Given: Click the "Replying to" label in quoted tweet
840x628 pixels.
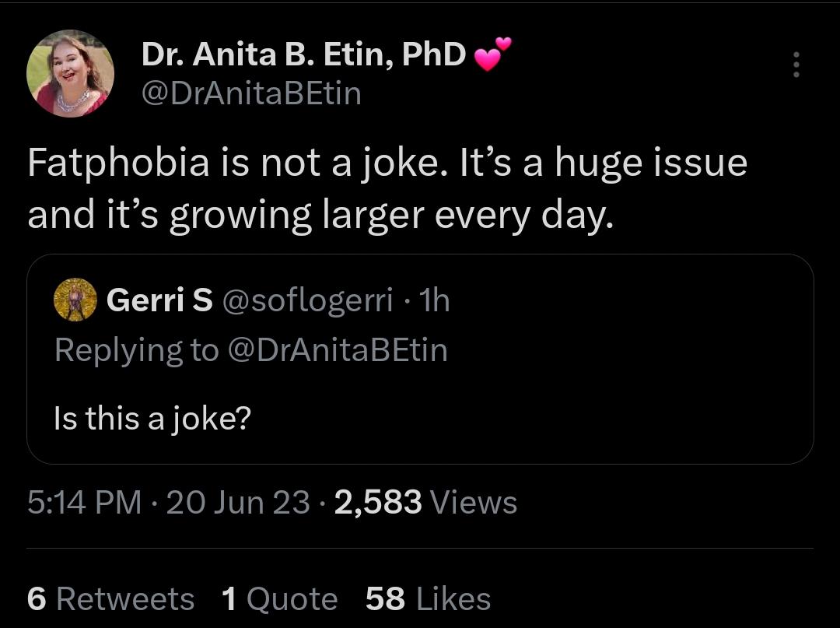Looking at the screenshot, I should point(136,349).
